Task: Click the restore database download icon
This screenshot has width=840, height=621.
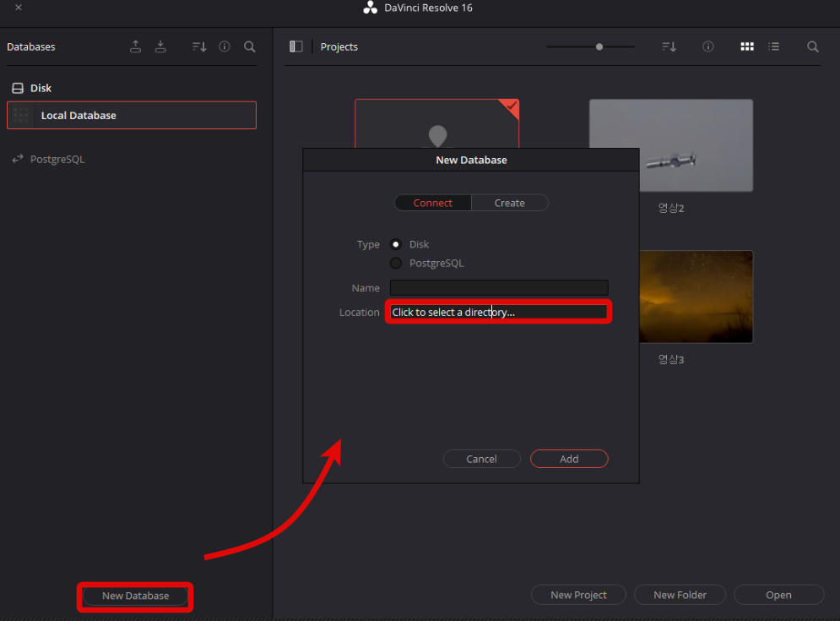Action: tap(160, 46)
